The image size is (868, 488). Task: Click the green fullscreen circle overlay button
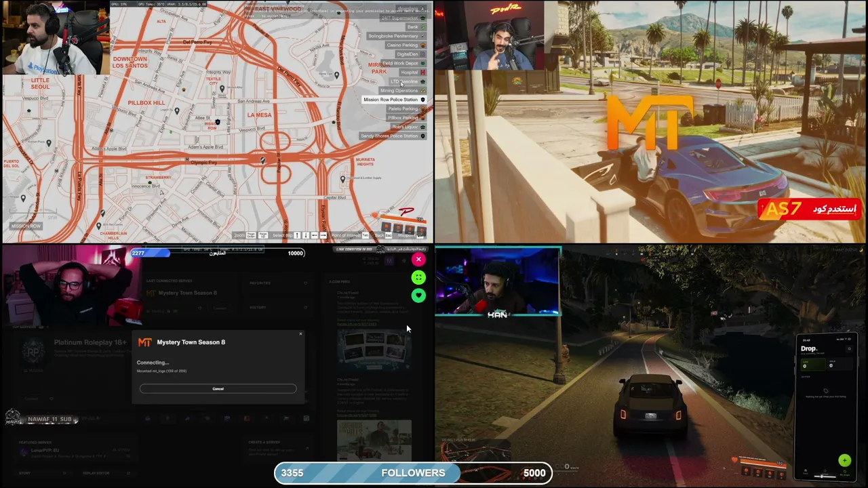(x=418, y=277)
